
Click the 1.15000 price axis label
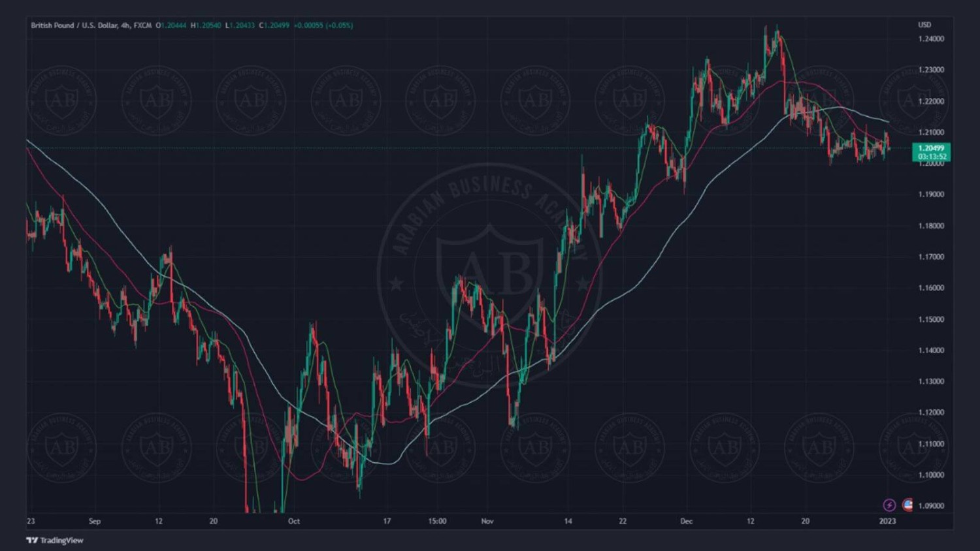pyautogui.click(x=931, y=319)
